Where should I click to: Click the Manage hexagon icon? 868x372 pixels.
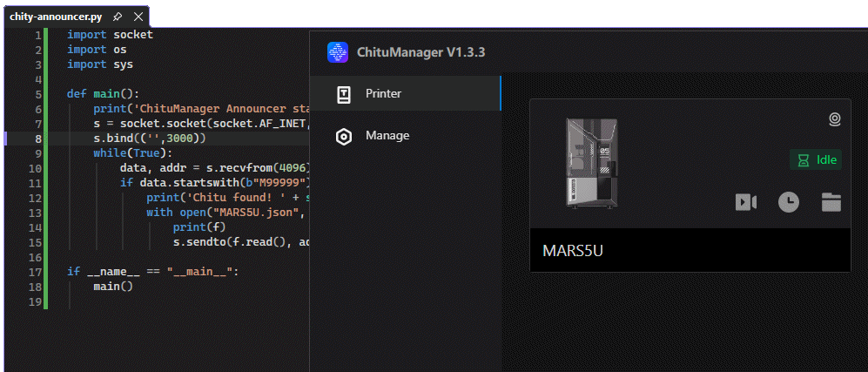tap(344, 136)
